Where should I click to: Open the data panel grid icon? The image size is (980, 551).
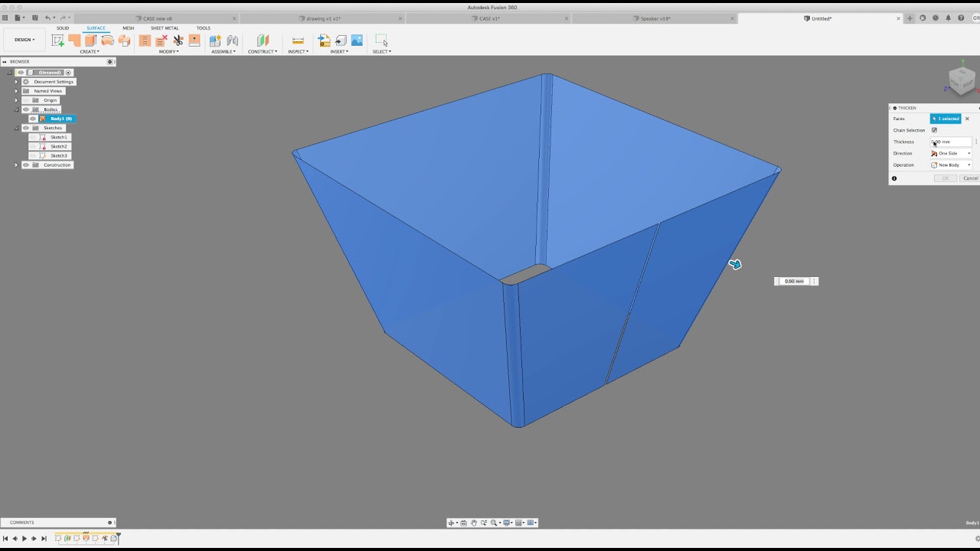[x=5, y=18]
